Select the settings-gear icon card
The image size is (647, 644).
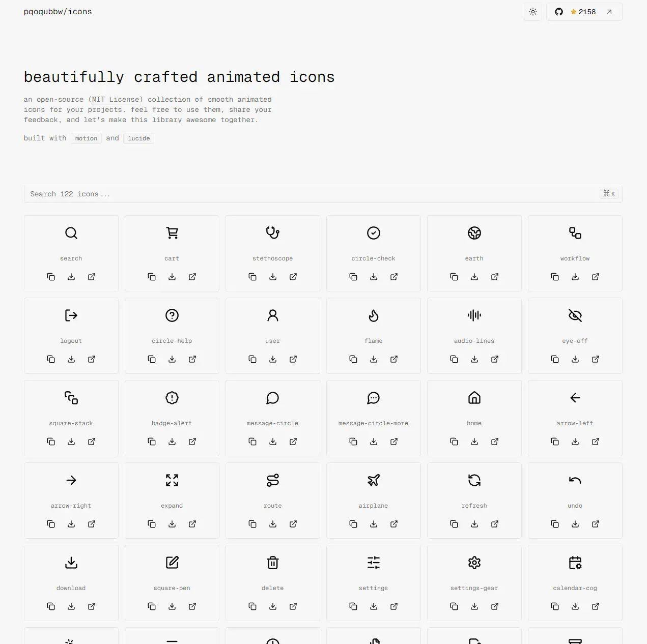point(474,569)
